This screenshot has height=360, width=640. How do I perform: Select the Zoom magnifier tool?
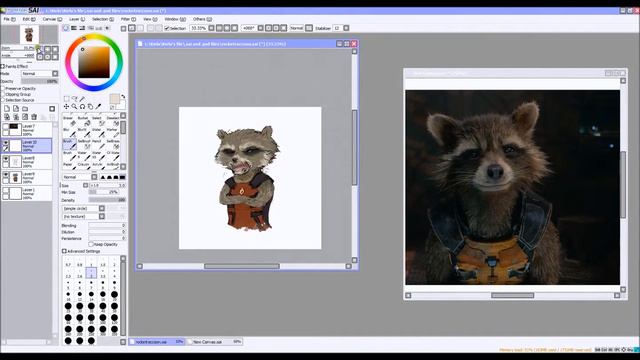pos(74,107)
